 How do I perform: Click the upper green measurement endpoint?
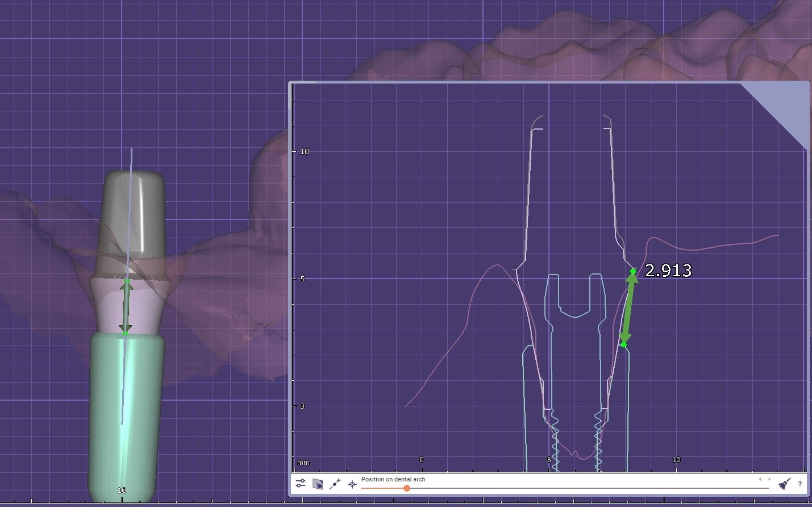click(633, 271)
